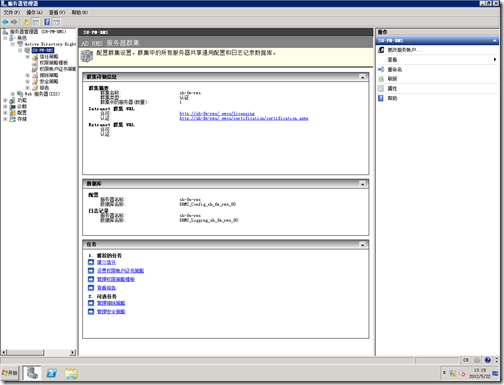Screen dimensions: 504x385
Task: Open Windows PowerShell from the taskbar
Action: tap(52, 373)
